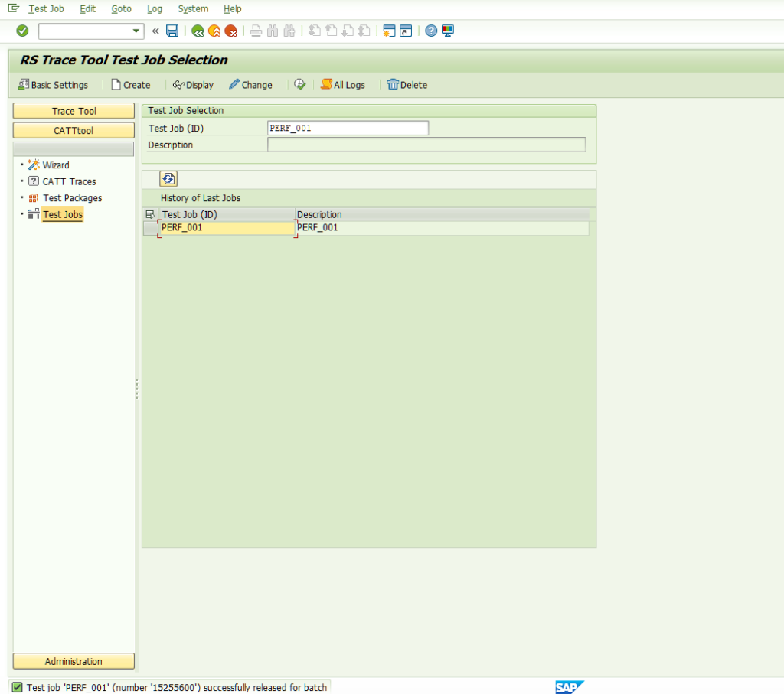
Task: Open the Goto menu
Action: 121,8
